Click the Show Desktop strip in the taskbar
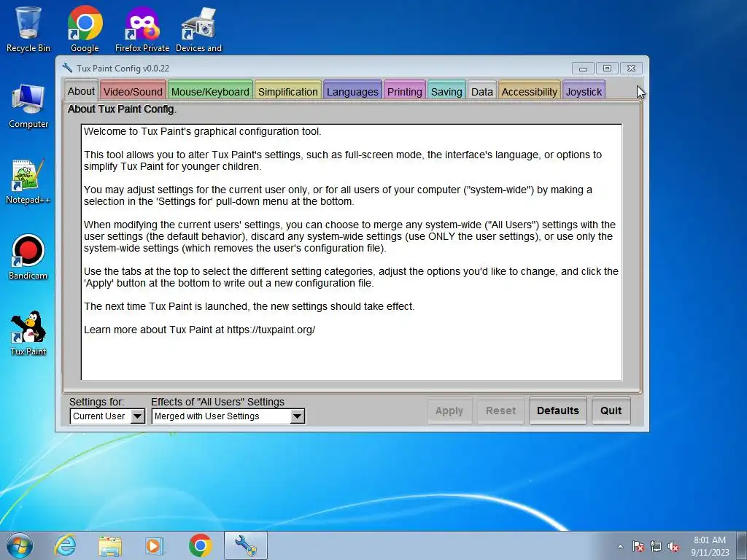Viewport: 747px width, 560px height. pos(743,545)
